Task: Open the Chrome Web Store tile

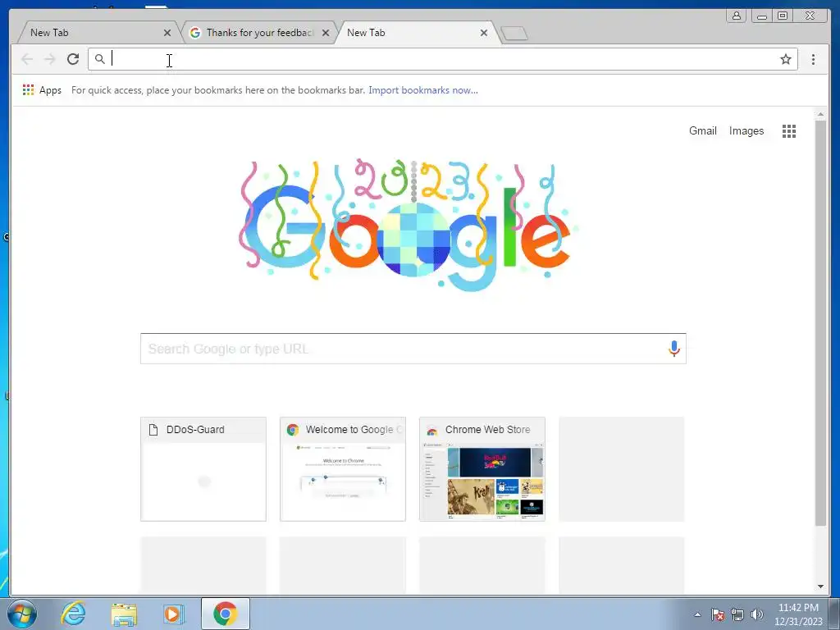Action: tap(482, 468)
